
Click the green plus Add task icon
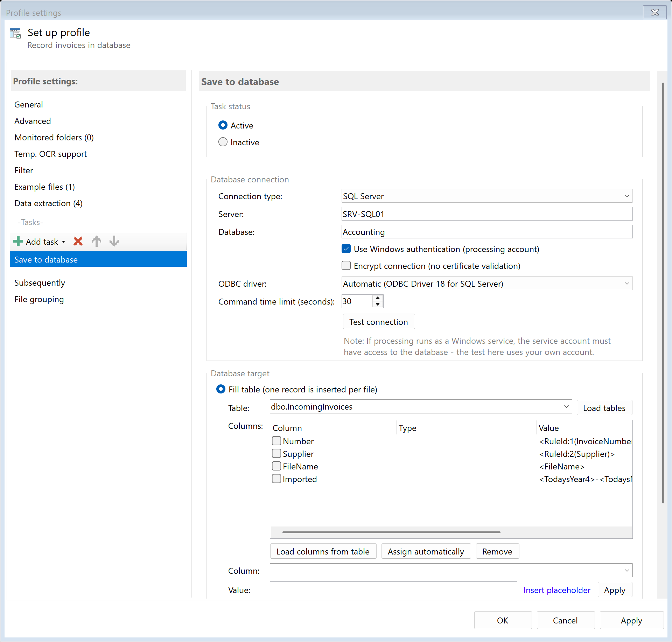click(x=18, y=242)
